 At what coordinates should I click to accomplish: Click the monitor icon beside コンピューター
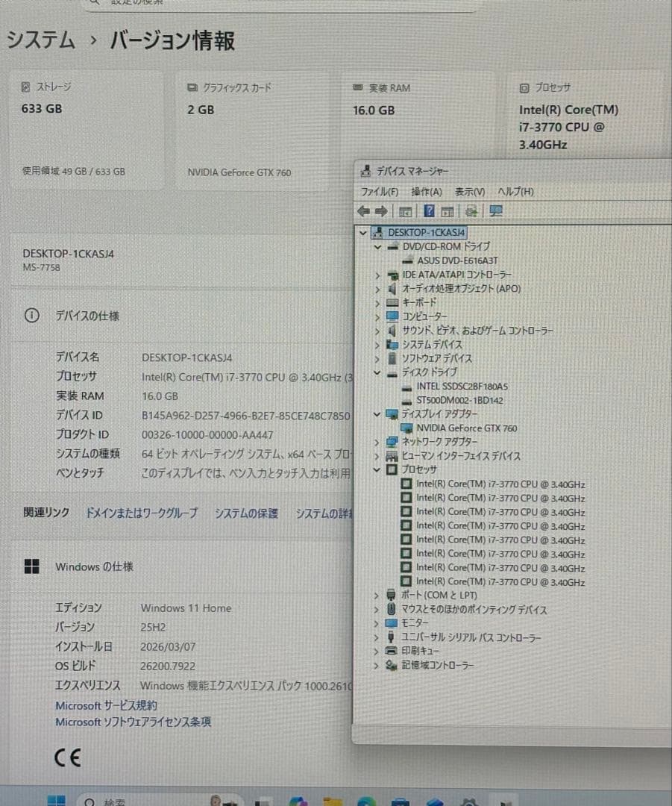[392, 316]
